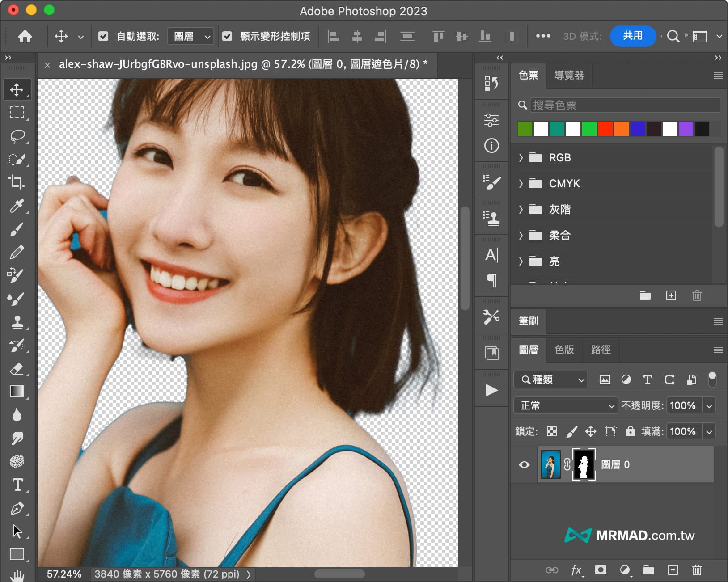Open the 不透明度 opacity dropdown arrow
This screenshot has height=582, width=728.
tap(709, 405)
